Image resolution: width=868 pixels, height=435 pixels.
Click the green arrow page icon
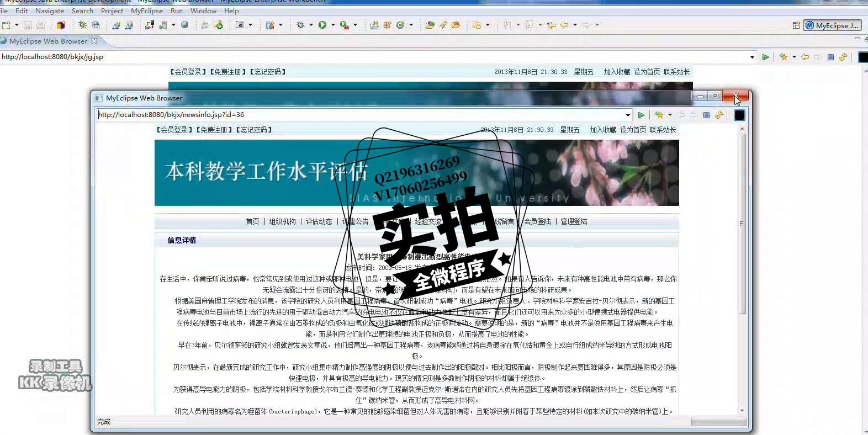tap(219, 25)
